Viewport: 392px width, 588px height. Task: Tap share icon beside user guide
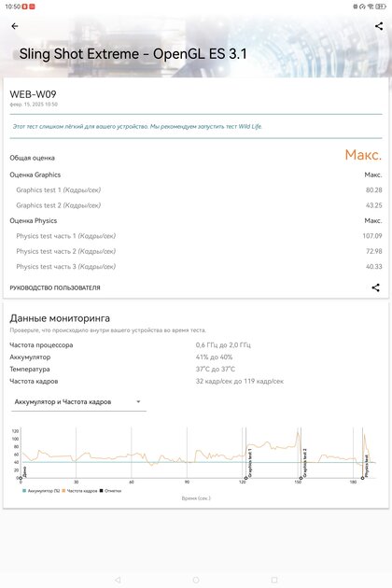375,287
